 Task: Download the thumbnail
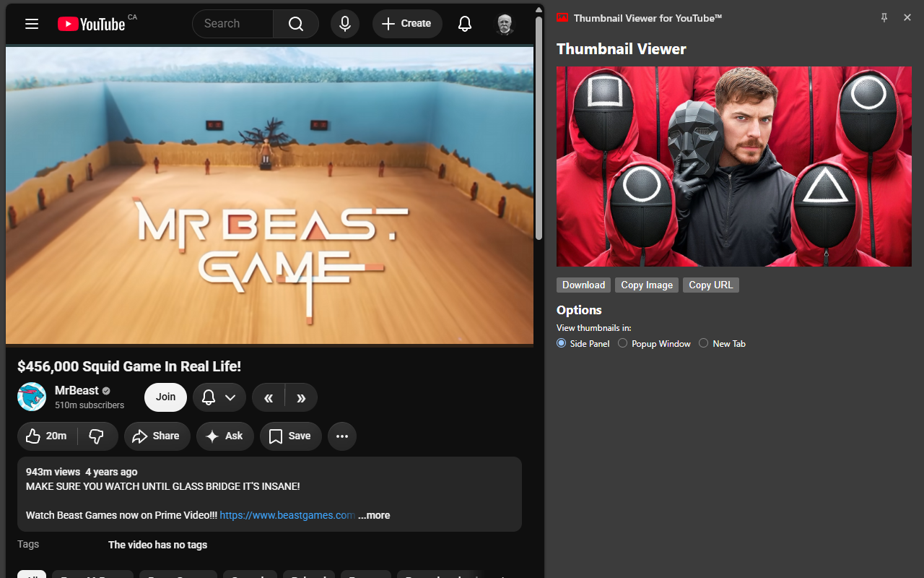coord(583,285)
